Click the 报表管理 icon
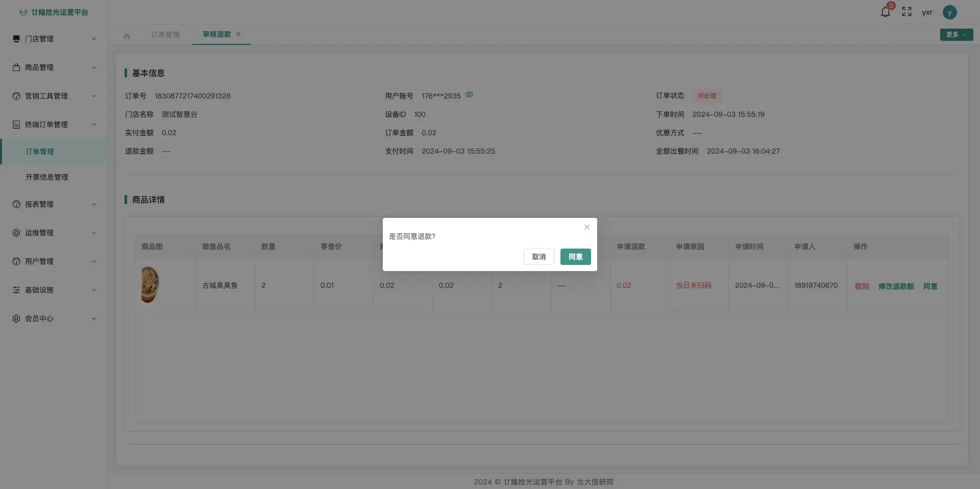980x489 pixels. coord(16,204)
